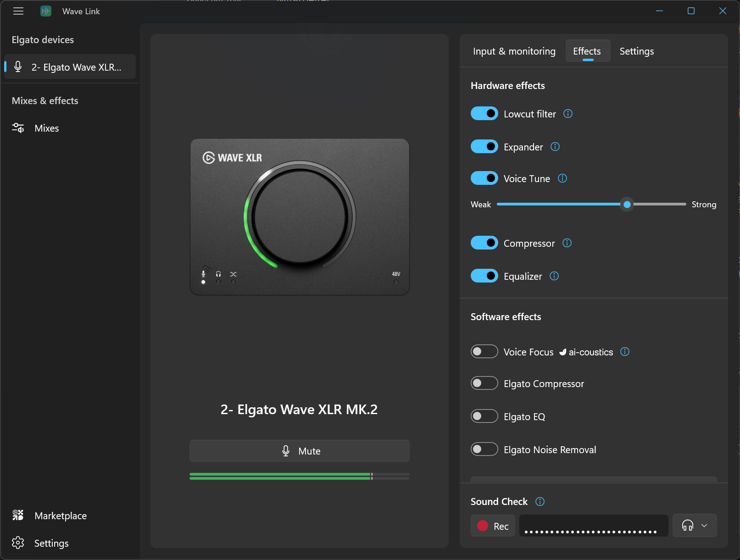Viewport: 740px width, 560px height.
Task: Click the Wave XLR volume knob
Action: pyautogui.click(x=300, y=216)
